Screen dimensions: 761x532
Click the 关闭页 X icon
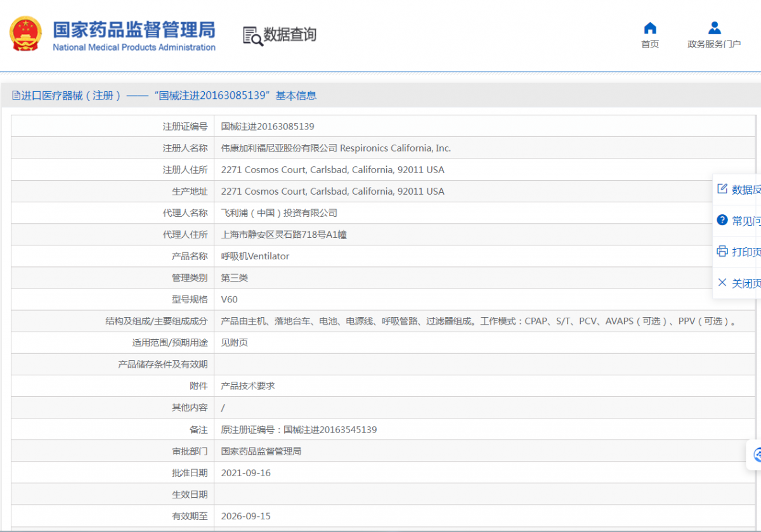722,282
